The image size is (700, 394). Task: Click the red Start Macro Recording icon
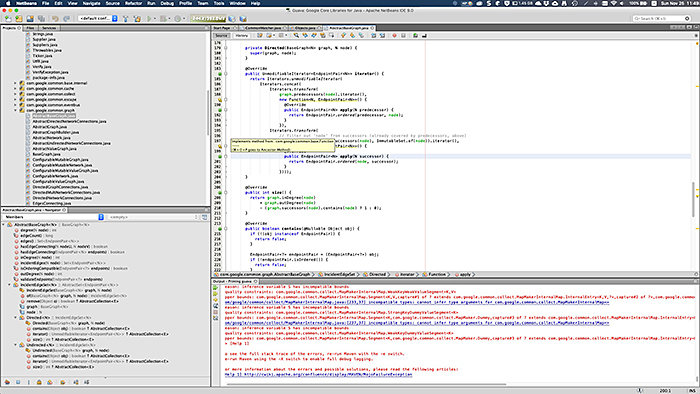click(x=395, y=35)
